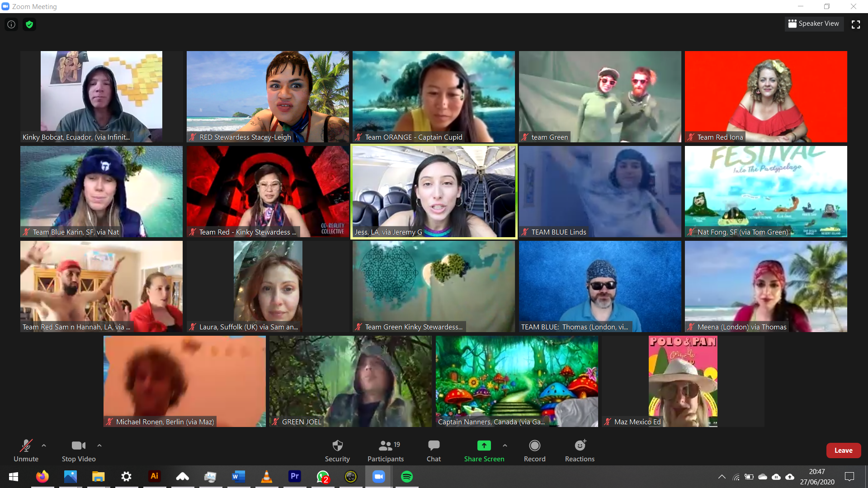The width and height of the screenshot is (868, 488).
Task: Expand video options arrow beside Stop Video
Action: (x=99, y=446)
